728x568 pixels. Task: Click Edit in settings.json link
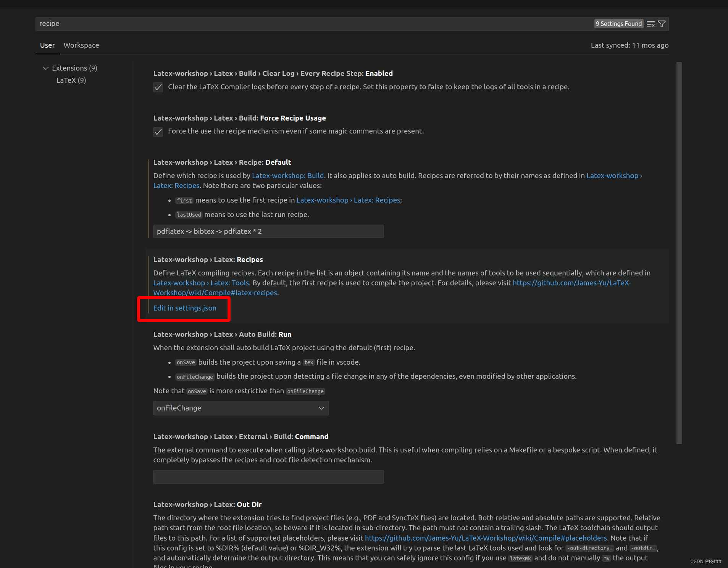[x=185, y=308]
